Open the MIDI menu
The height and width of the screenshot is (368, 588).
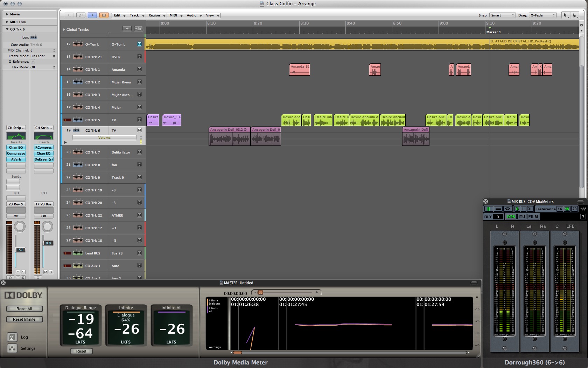176,15
